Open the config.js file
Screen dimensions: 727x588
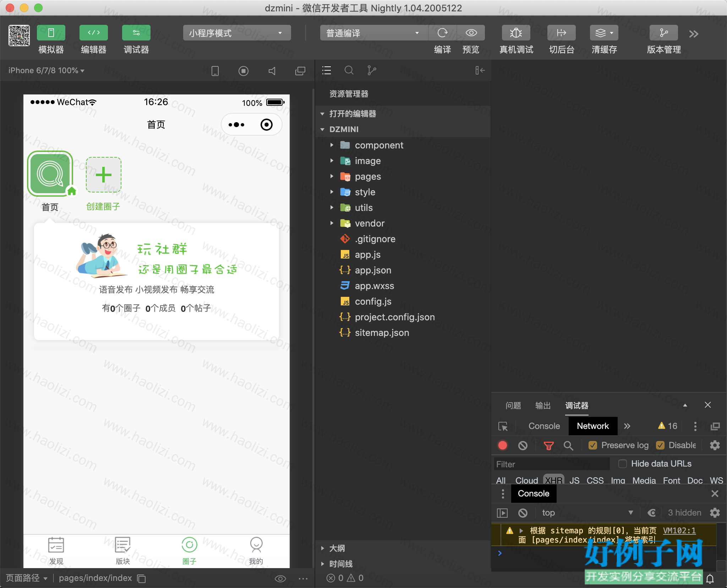tap(403, 301)
